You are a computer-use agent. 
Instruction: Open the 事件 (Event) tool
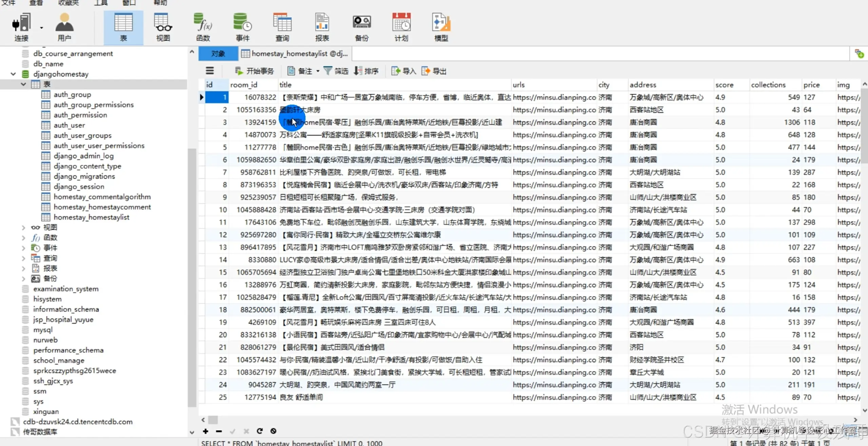tap(242, 27)
